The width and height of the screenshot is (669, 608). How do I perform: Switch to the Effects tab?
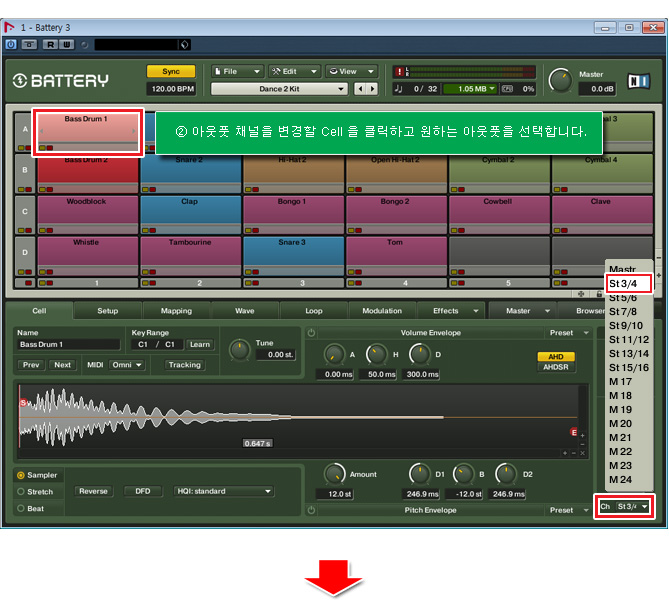(x=451, y=311)
